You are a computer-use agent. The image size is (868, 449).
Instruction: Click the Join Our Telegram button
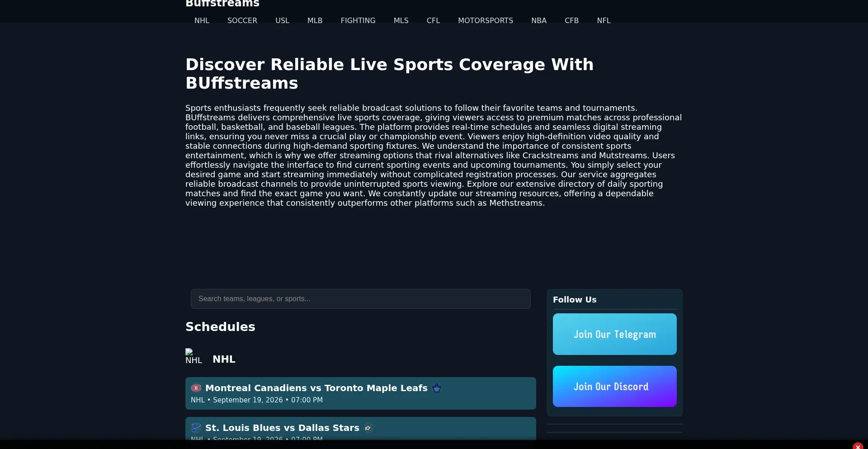click(615, 334)
